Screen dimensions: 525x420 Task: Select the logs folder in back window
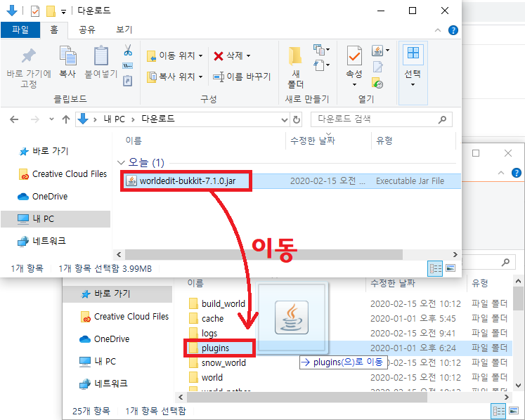tap(209, 334)
